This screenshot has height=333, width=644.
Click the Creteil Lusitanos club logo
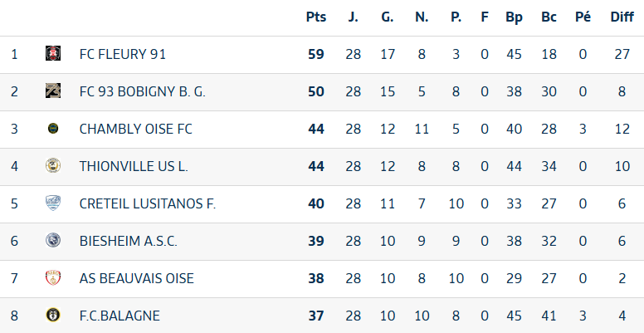53,203
